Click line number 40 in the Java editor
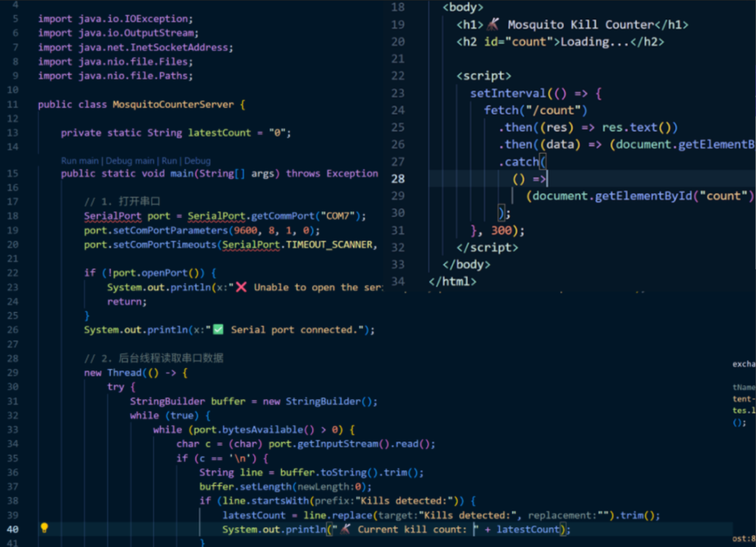 pyautogui.click(x=13, y=529)
